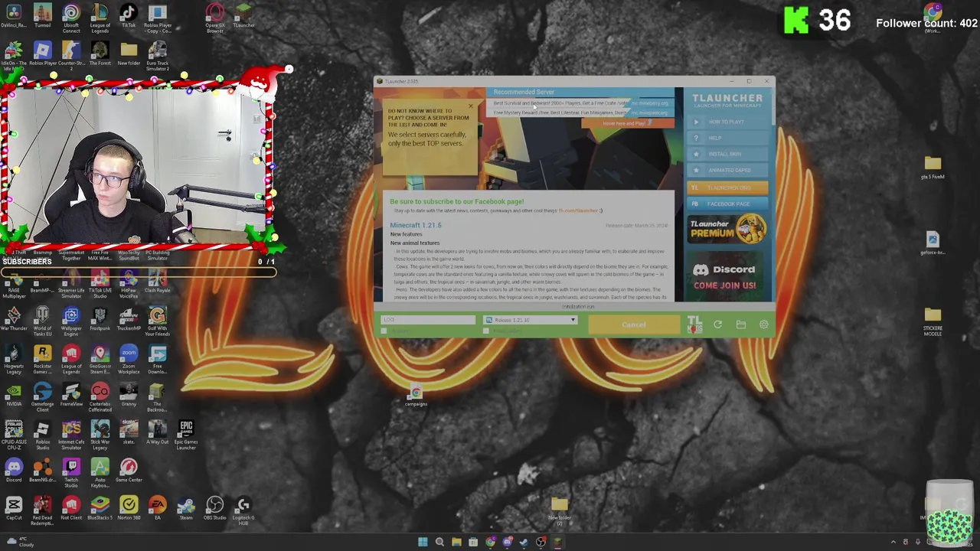
Task: Open the gta 5 FiveM desktop folder
Action: click(x=933, y=166)
